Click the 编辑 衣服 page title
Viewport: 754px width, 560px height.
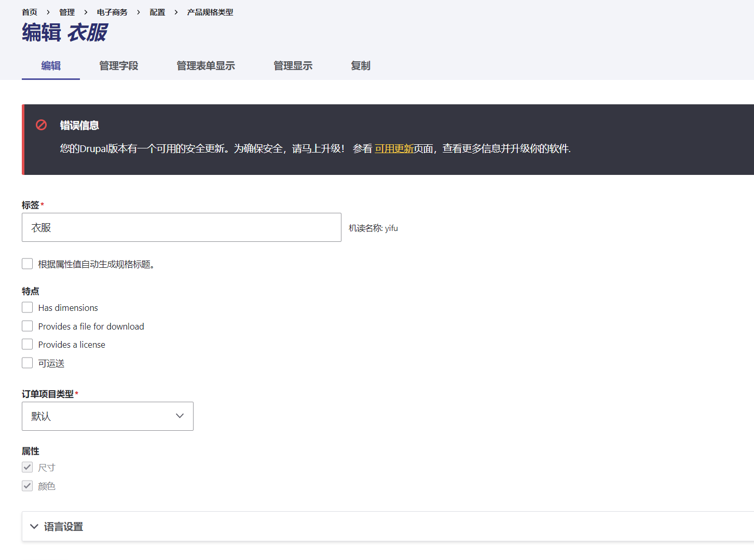coord(64,33)
